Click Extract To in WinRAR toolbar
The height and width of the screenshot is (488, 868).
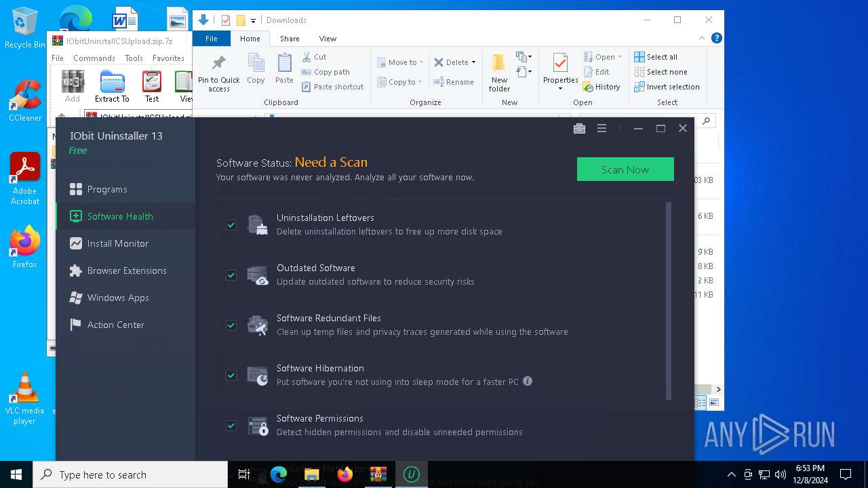coord(112,86)
